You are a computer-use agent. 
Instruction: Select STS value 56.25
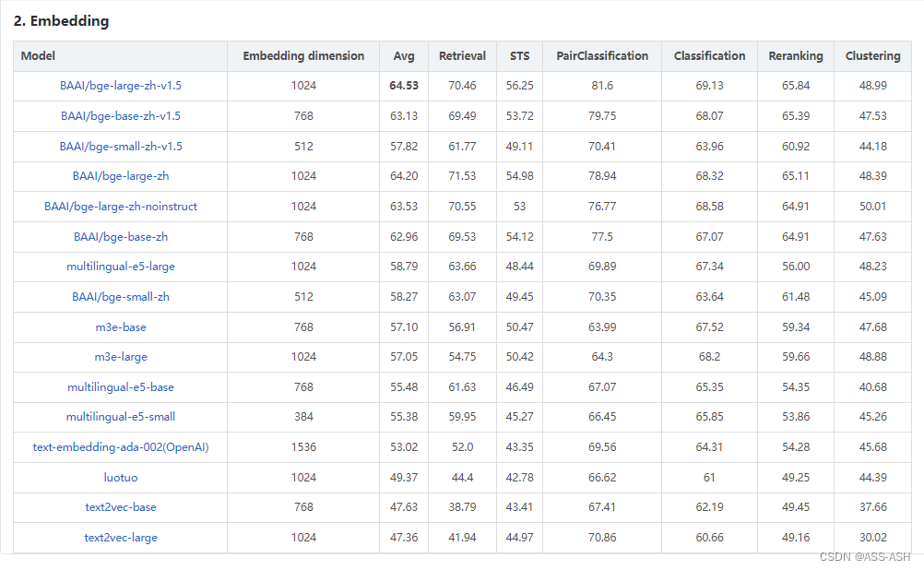pyautogui.click(x=519, y=86)
